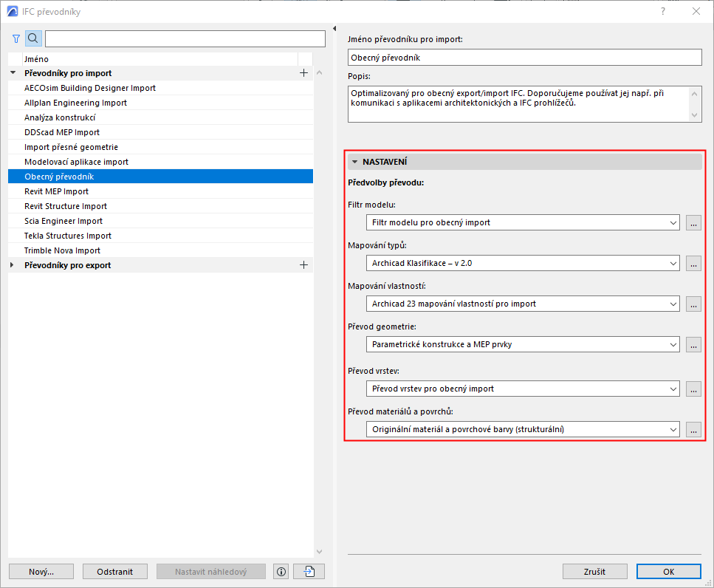The height and width of the screenshot is (588, 714).
Task: Collapse the NASTAVENÍ section
Action: tap(355, 162)
